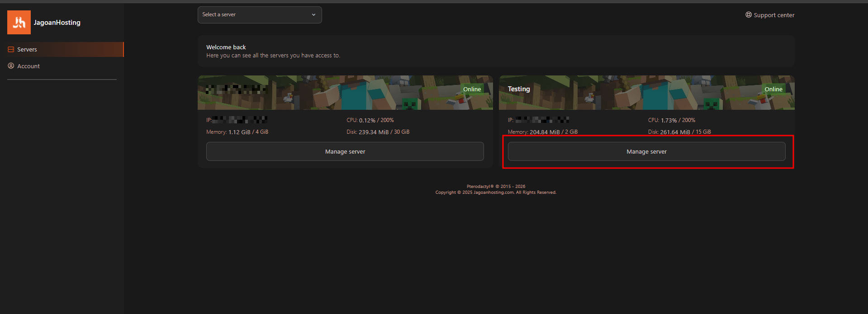Click the Testing server banner image
This screenshot has width=868, height=314.
[646, 93]
